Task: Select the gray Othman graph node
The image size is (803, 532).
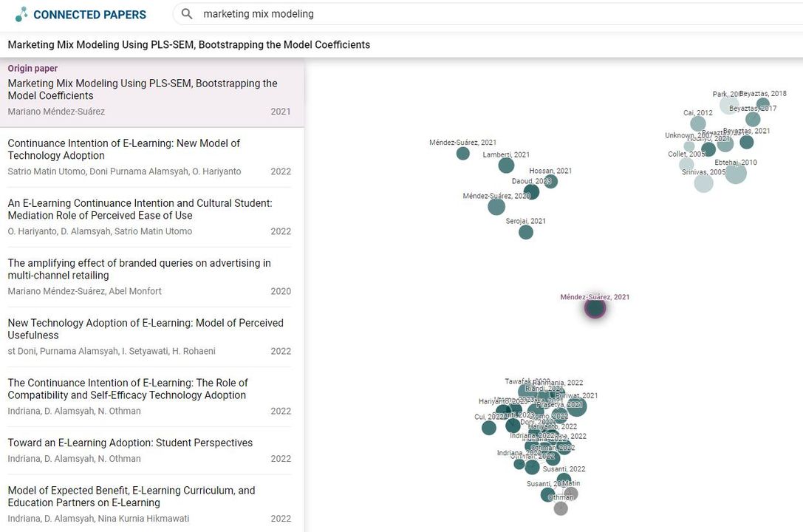Action: (561, 508)
